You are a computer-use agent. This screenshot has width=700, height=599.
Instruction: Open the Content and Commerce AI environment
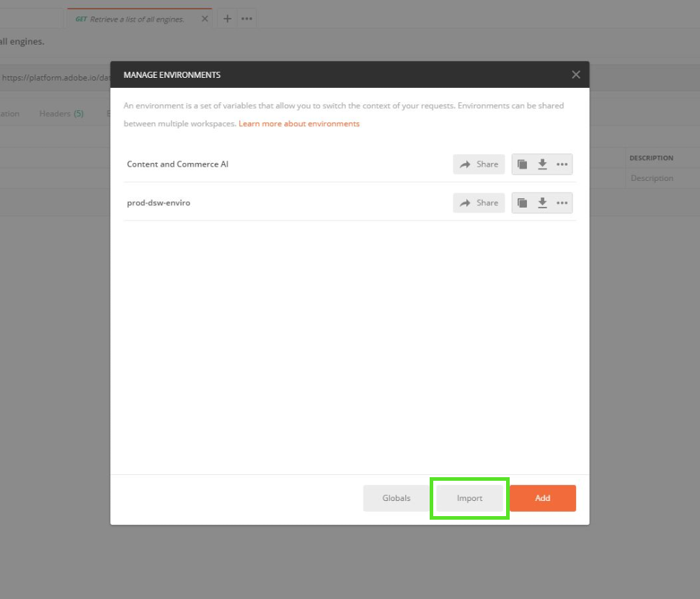coord(177,164)
